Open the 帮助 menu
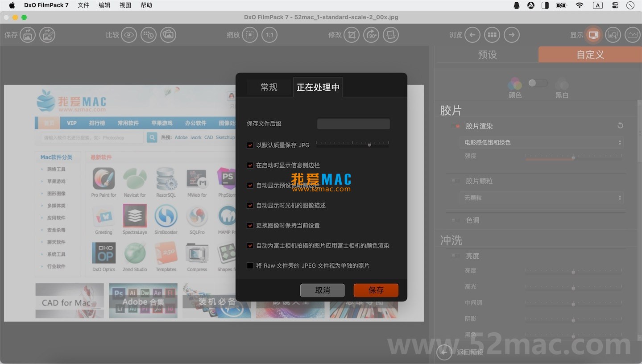The height and width of the screenshot is (364, 642). click(x=146, y=5)
